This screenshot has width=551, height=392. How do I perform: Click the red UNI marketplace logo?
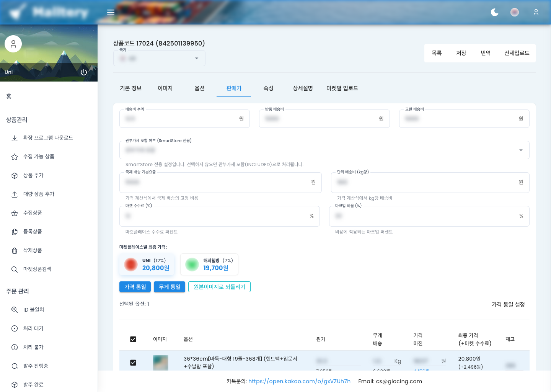pyautogui.click(x=131, y=265)
